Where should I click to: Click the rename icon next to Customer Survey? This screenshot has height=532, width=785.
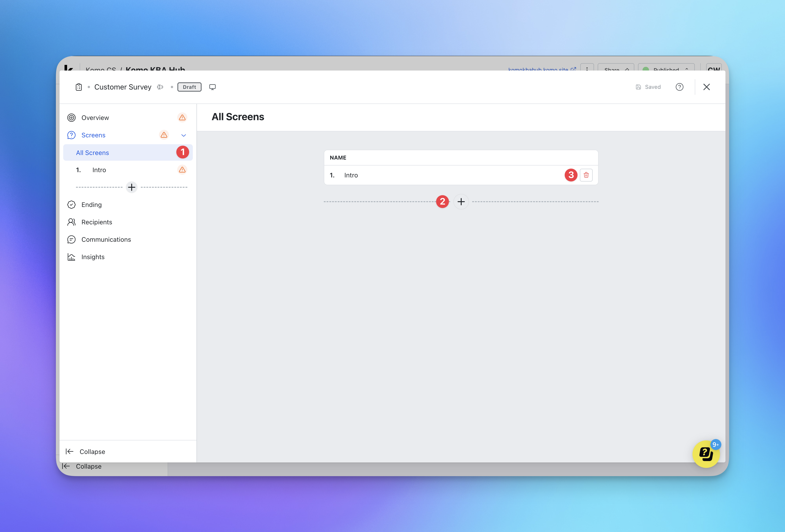click(x=160, y=87)
